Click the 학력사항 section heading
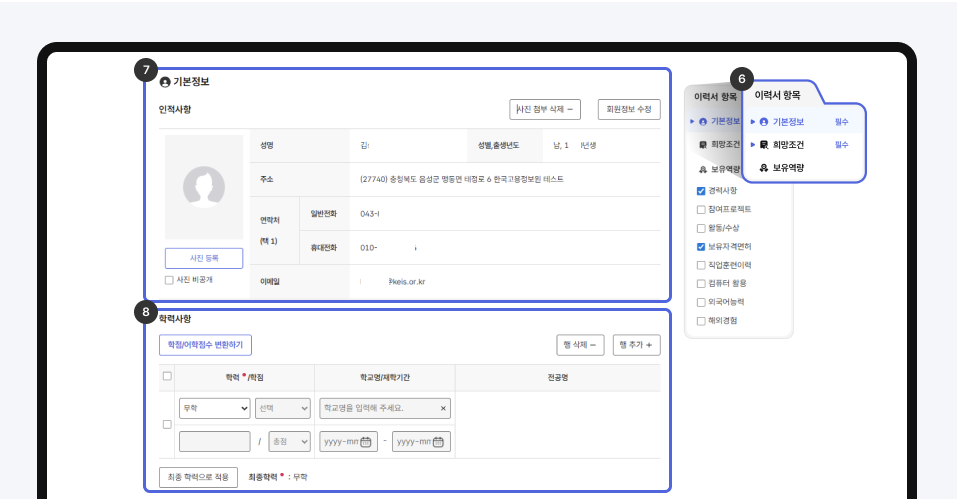 tap(175, 319)
